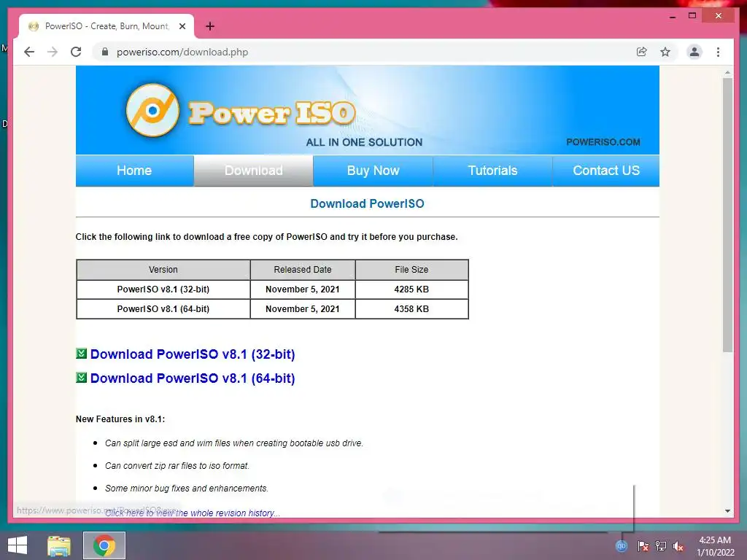Click the ALL IN ONE SOLUTION tagline
747x560 pixels.
[x=364, y=142]
